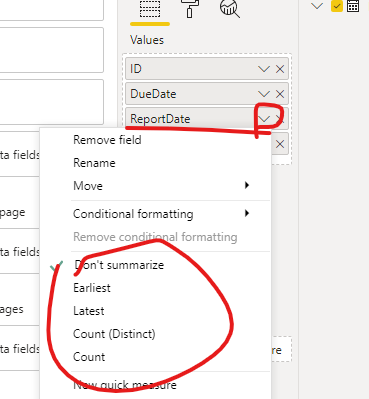Toggle the yellow checked box beside table icon
Viewport: 369px width, 399px height.
tap(337, 6)
